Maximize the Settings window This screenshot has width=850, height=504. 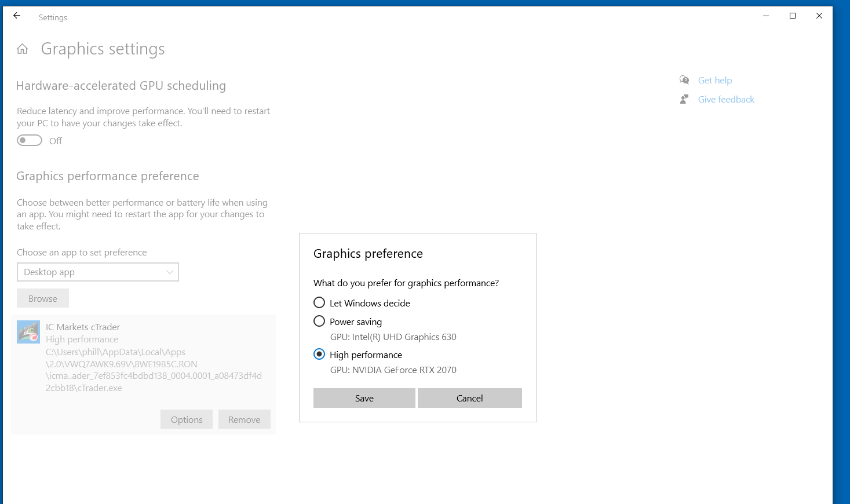pyautogui.click(x=793, y=16)
